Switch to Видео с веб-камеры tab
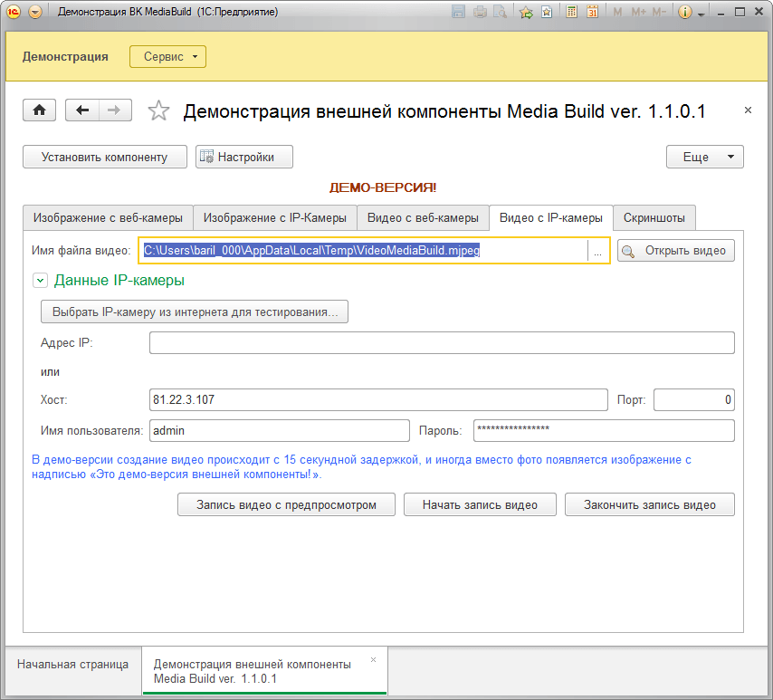773x700 pixels. coord(423,218)
